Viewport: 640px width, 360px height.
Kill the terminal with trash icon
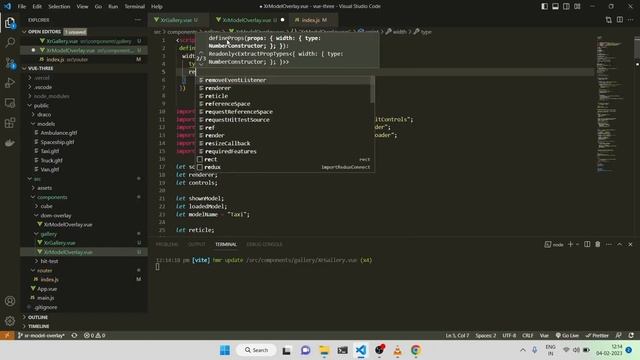click(x=598, y=244)
